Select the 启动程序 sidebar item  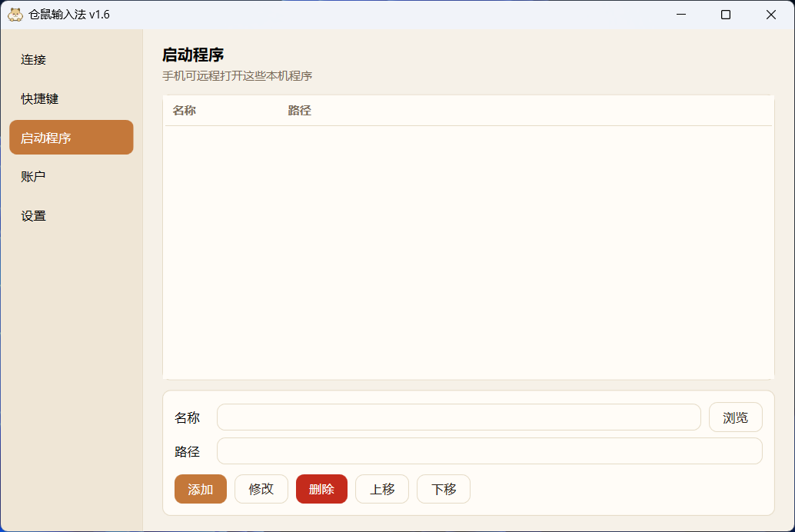coord(71,138)
